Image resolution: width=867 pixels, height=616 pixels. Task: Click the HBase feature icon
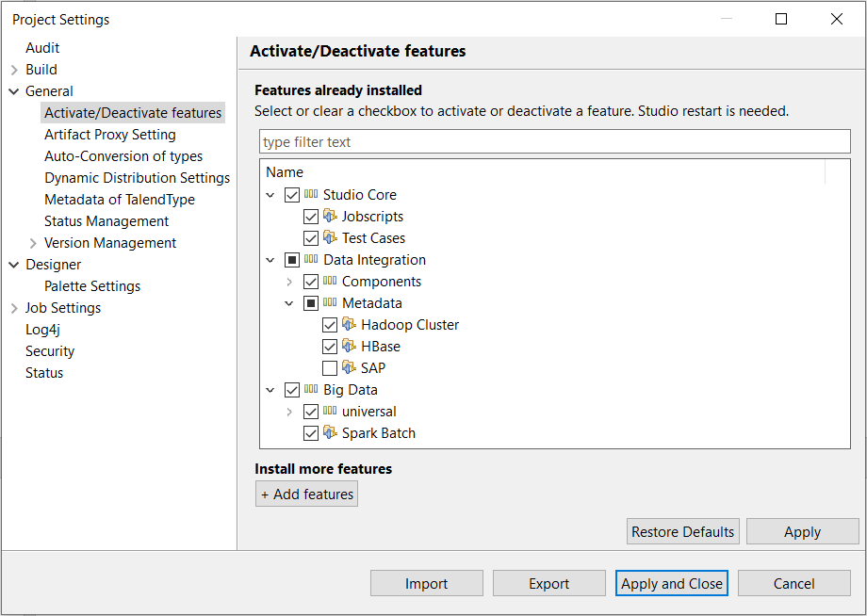tap(351, 346)
